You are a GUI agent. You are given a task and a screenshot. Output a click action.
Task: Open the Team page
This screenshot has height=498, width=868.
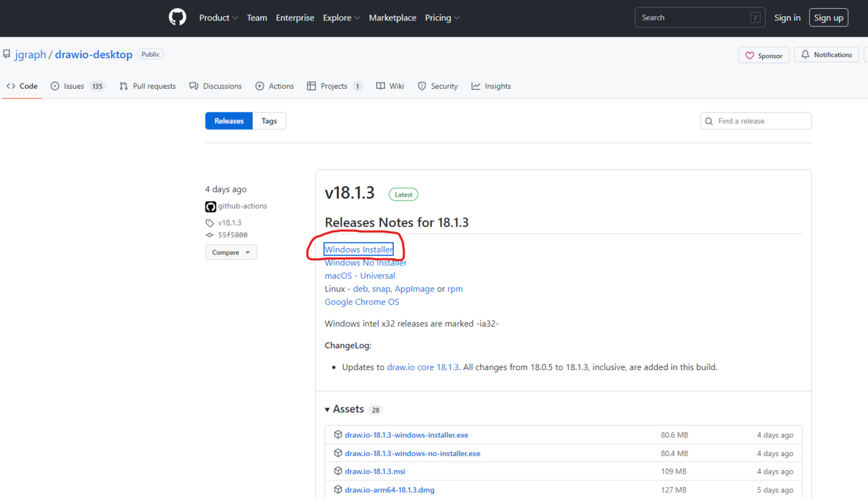pyautogui.click(x=257, y=18)
